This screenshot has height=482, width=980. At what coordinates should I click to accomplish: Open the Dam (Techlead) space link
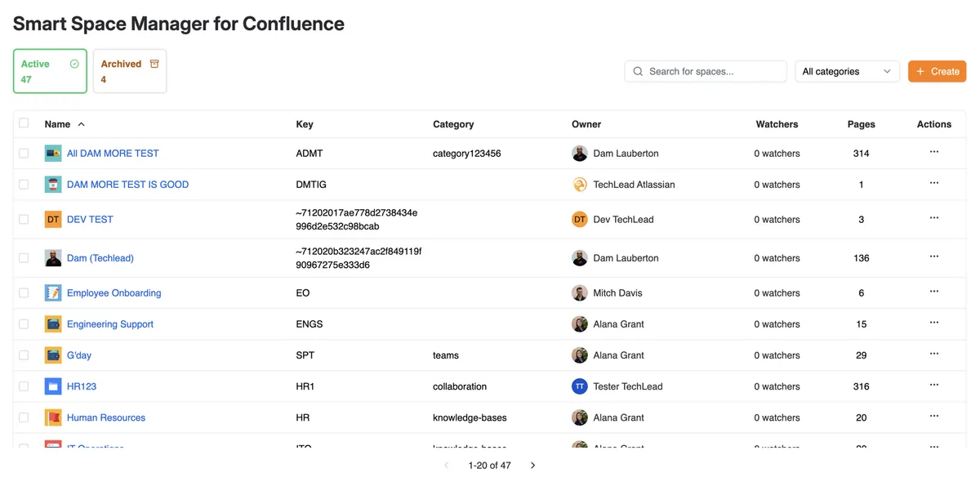[x=100, y=257]
